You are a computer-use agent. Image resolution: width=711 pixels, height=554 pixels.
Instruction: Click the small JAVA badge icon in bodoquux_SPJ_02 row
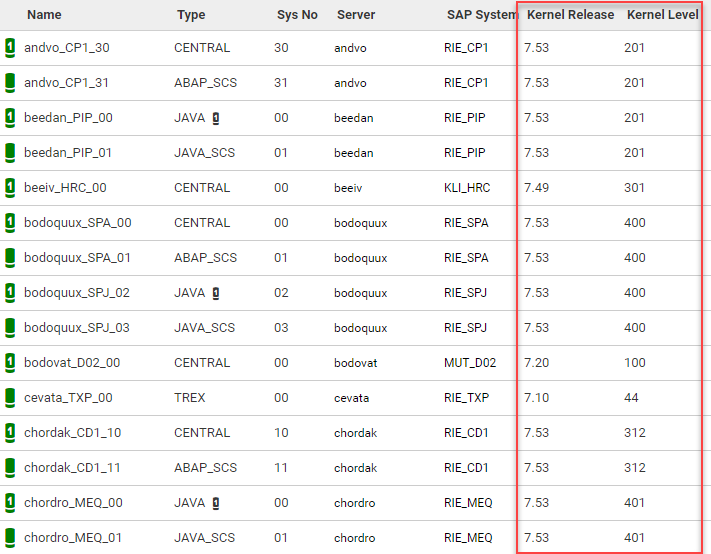tap(216, 293)
